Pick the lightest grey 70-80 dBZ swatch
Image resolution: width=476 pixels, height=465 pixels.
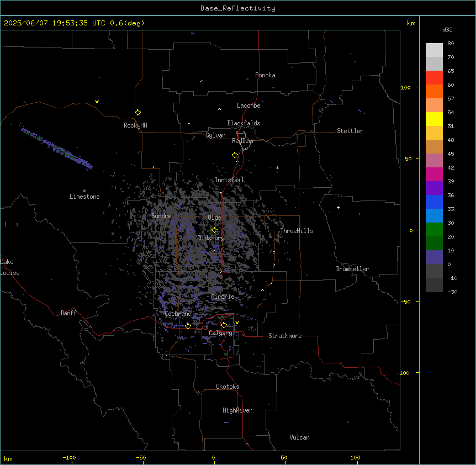434,50
